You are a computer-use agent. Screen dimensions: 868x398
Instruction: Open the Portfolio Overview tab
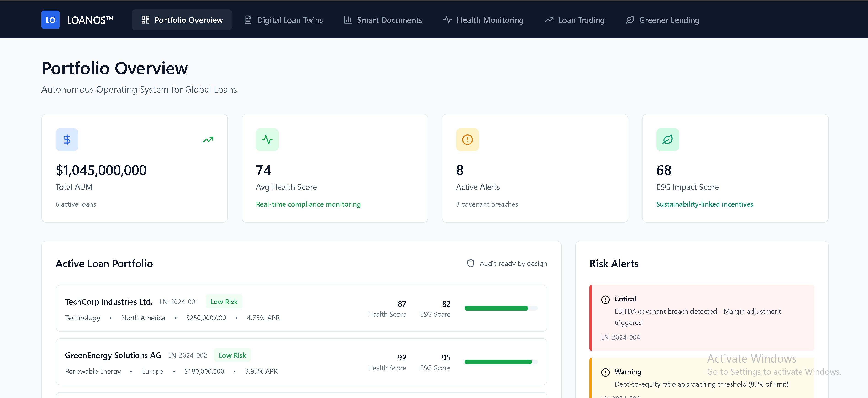click(182, 20)
